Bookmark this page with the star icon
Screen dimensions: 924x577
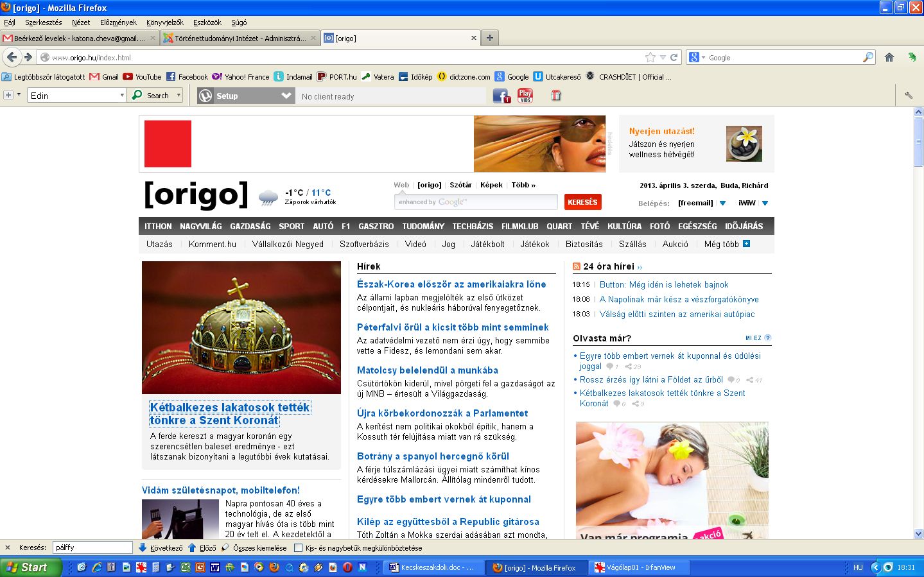click(650, 57)
